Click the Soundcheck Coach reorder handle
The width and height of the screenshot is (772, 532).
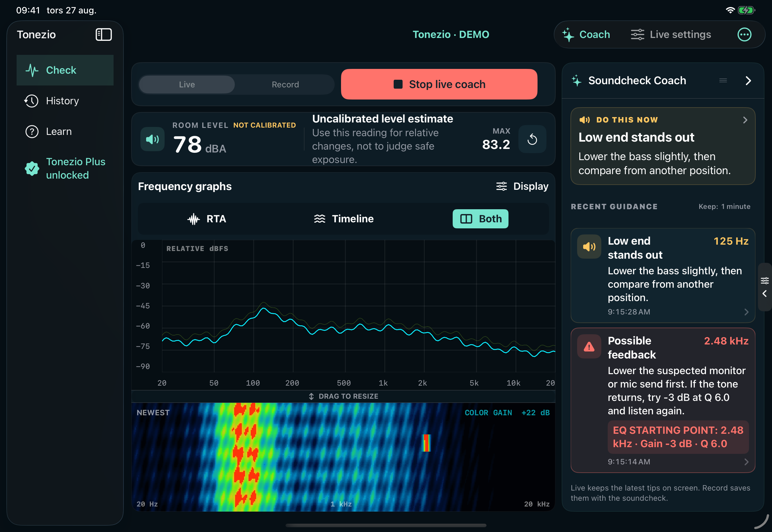pyautogui.click(x=723, y=80)
